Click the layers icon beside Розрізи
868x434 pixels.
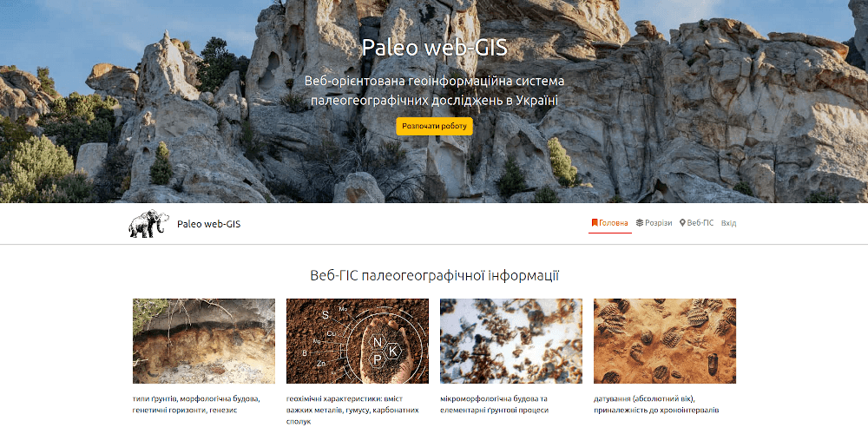pos(640,223)
